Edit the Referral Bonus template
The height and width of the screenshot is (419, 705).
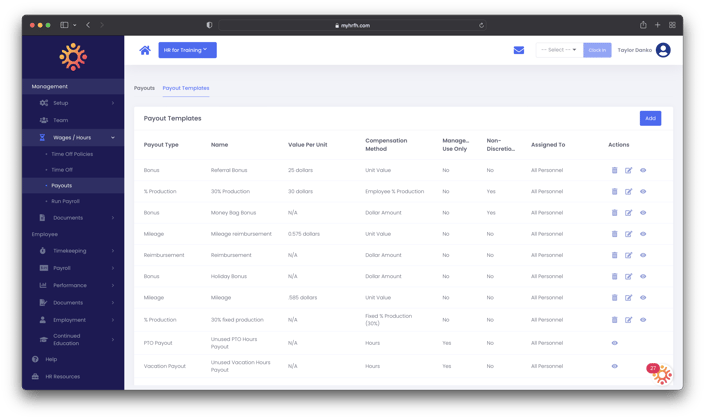pyautogui.click(x=628, y=170)
